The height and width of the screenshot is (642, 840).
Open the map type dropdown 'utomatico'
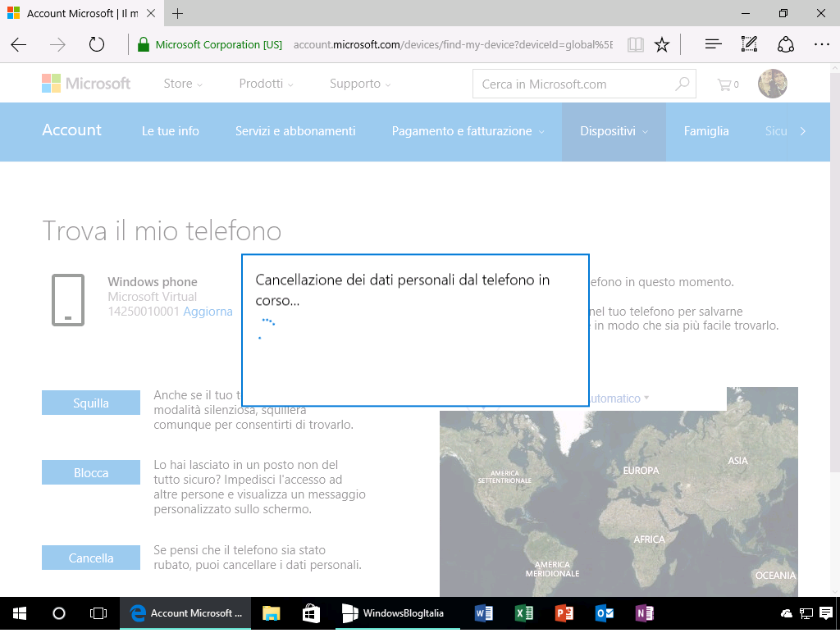619,398
